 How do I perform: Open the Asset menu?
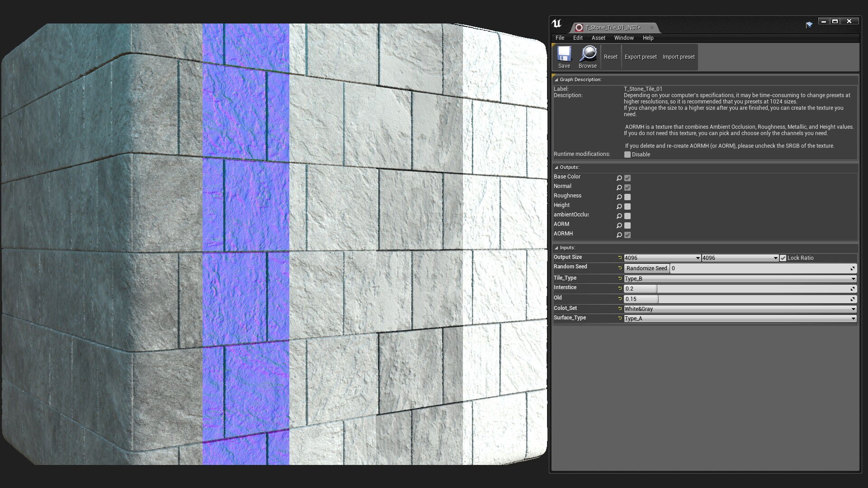(x=598, y=38)
